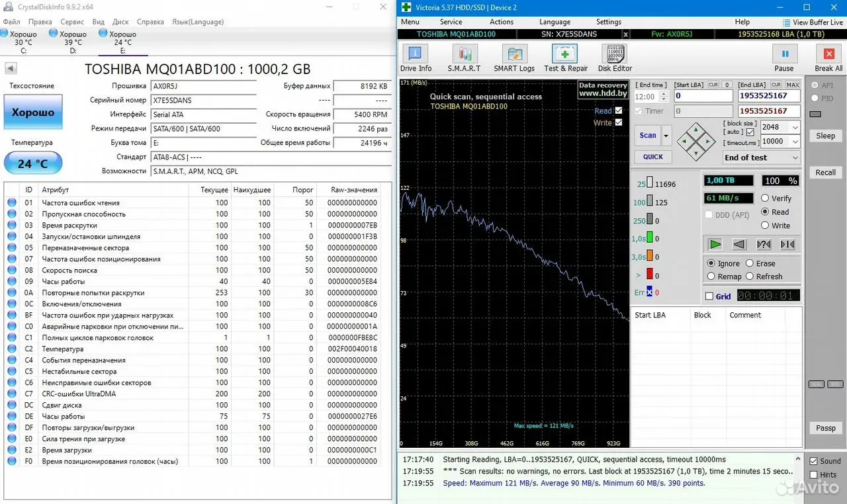Click the Хорошо health status button
This screenshot has height=504, width=847.
click(33, 112)
